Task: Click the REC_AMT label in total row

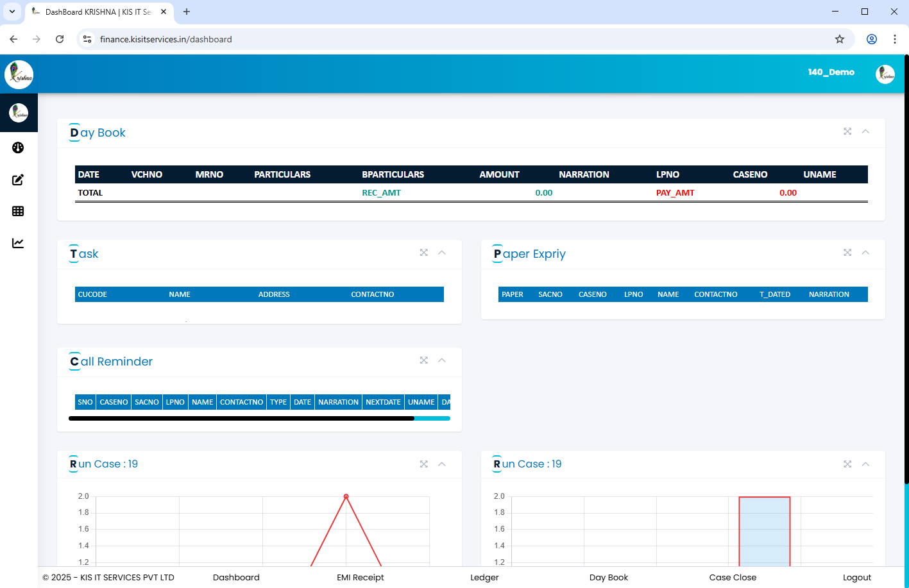Action: click(382, 192)
